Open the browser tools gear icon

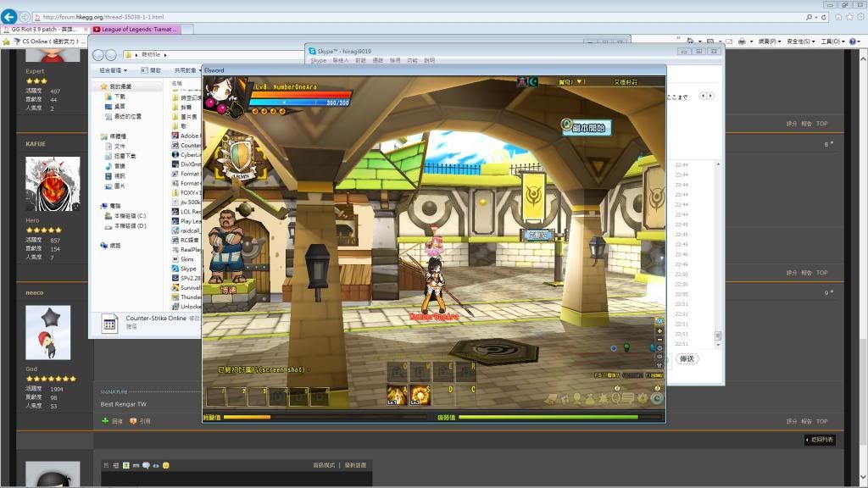click(x=861, y=17)
